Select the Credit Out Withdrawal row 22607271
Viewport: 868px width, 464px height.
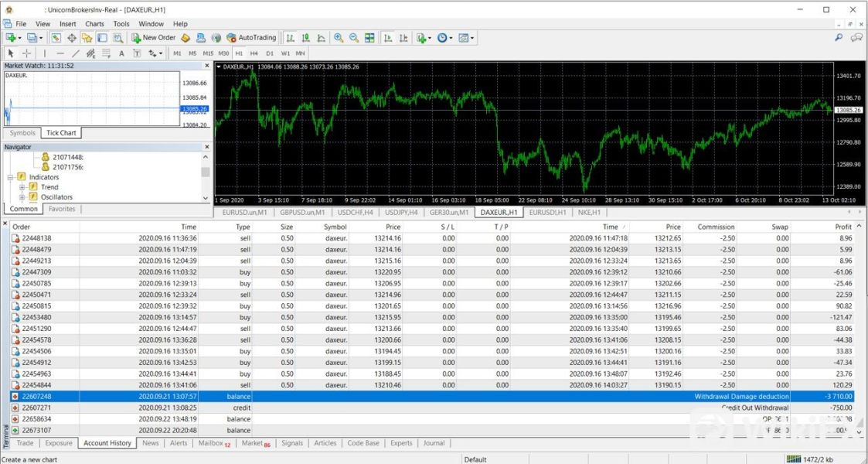click(432, 408)
